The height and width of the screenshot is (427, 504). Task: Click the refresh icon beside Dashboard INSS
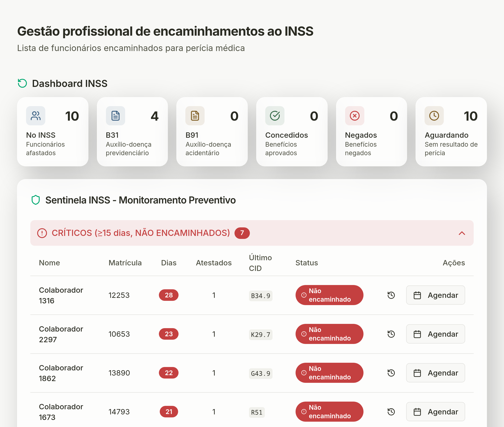pos(22,83)
